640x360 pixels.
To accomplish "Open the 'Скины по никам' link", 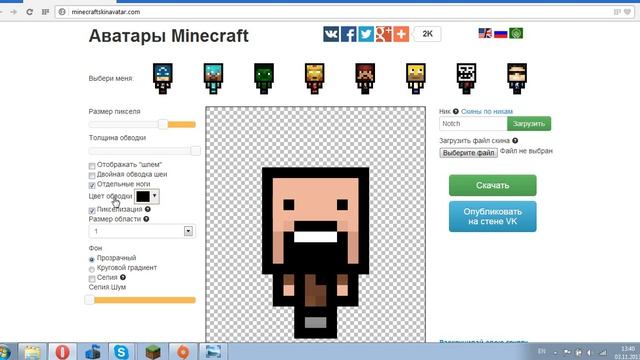I will click(x=487, y=111).
